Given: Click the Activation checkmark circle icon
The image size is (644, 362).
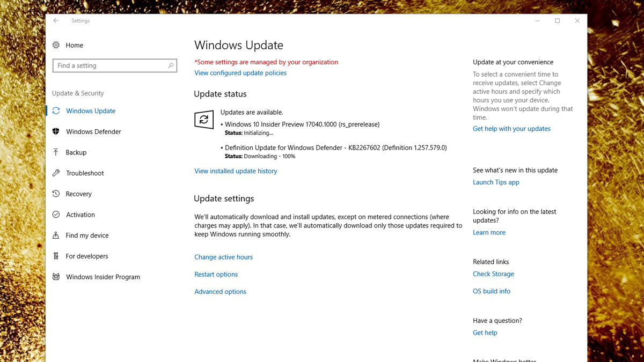Looking at the screenshot, I should coord(56,215).
